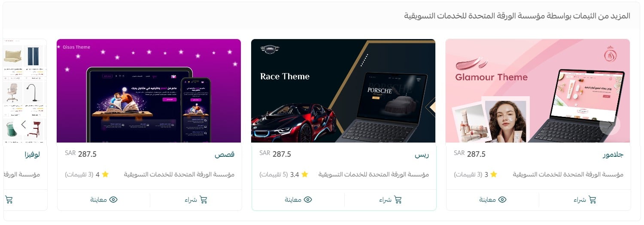Viewport: 644px width, 225px height.
Task: Open the Race Theme preview image
Action: pos(343,91)
